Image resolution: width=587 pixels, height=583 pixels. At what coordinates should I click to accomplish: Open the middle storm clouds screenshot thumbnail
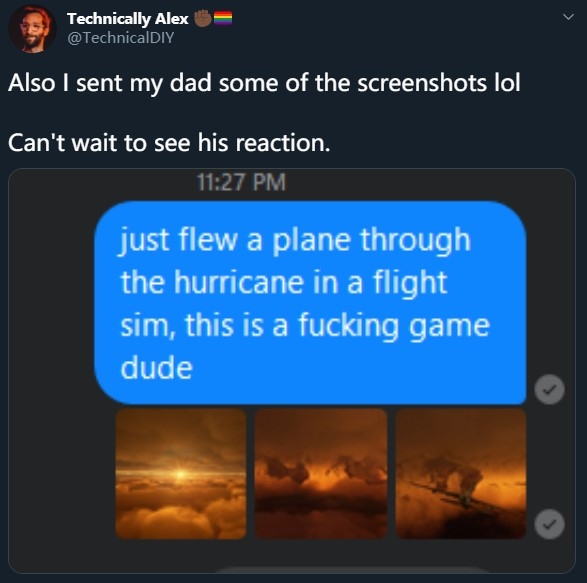[x=321, y=474]
